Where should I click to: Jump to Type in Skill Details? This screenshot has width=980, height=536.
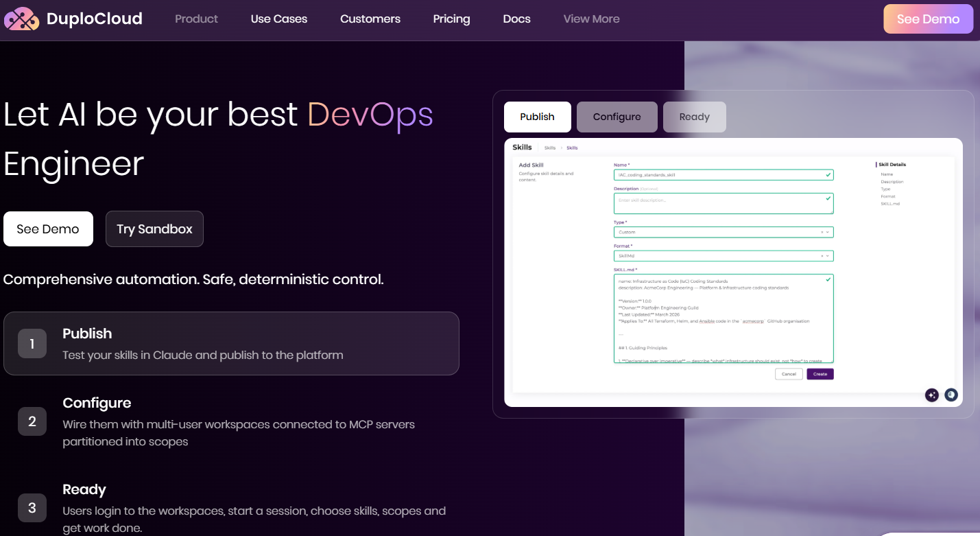point(885,189)
